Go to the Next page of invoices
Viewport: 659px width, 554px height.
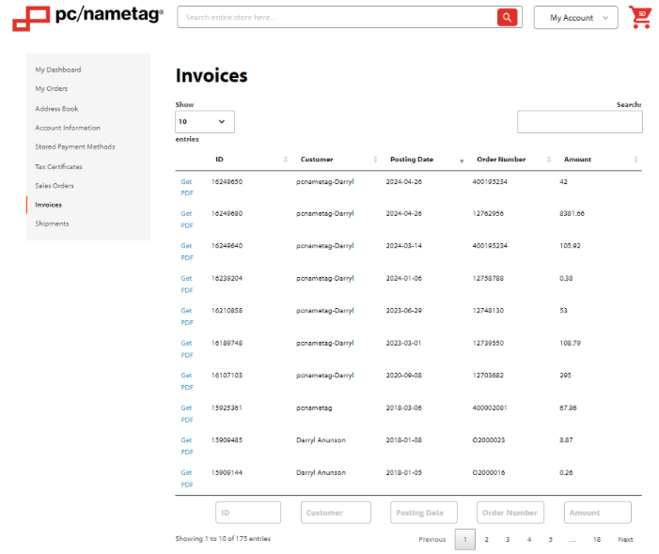click(625, 540)
